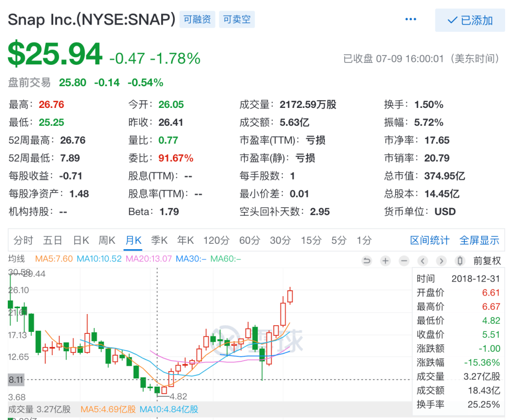Click the 空头回补天数 value 2.95

pyautogui.click(x=320, y=211)
